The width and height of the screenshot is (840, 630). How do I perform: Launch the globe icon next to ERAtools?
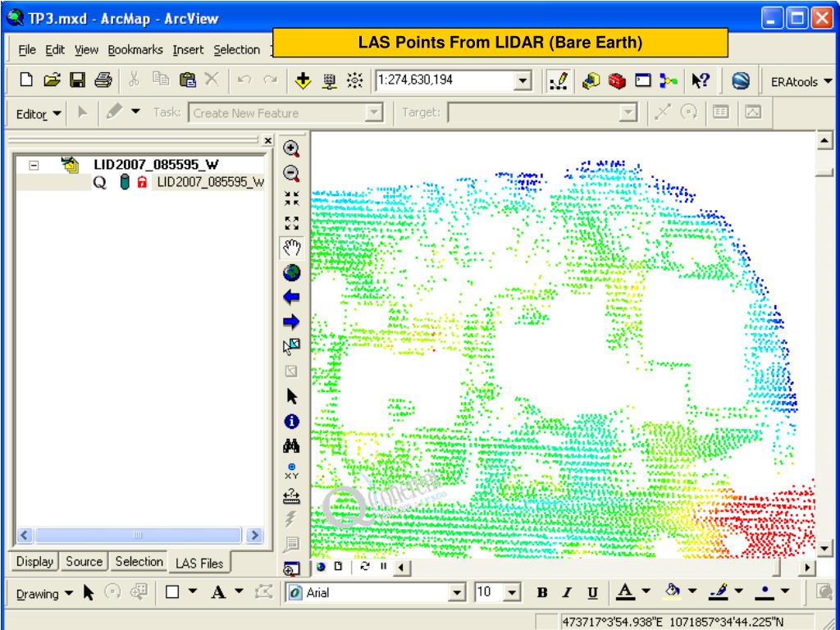[741, 81]
